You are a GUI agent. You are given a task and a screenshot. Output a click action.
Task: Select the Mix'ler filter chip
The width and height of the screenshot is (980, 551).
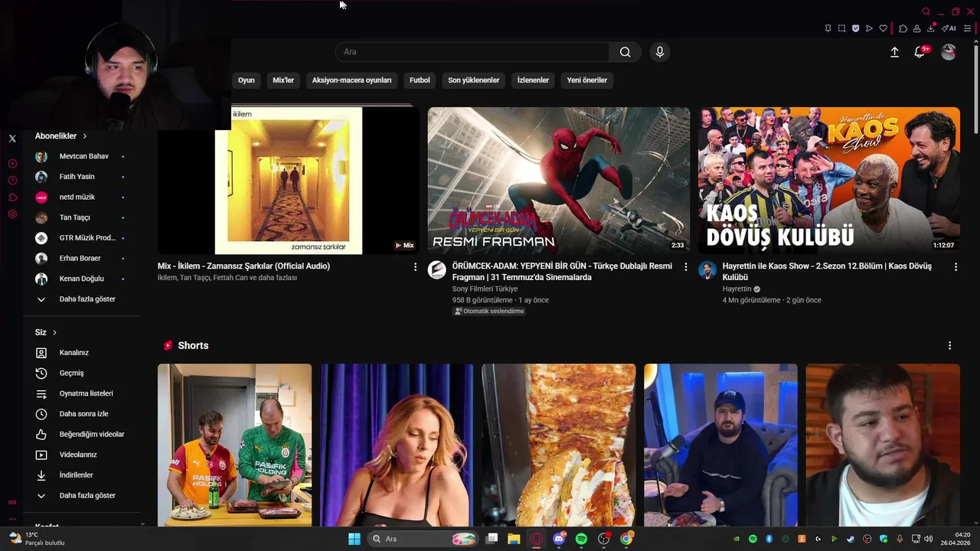point(283,80)
